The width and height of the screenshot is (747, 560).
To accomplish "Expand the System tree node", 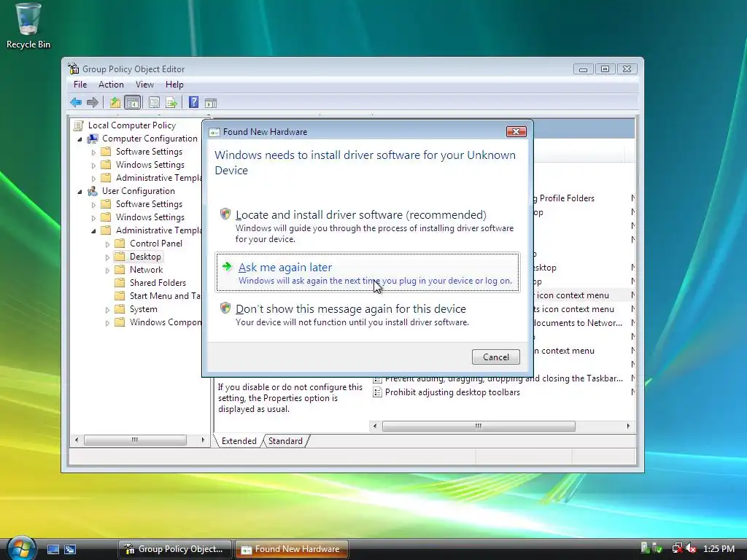I will pos(107,309).
